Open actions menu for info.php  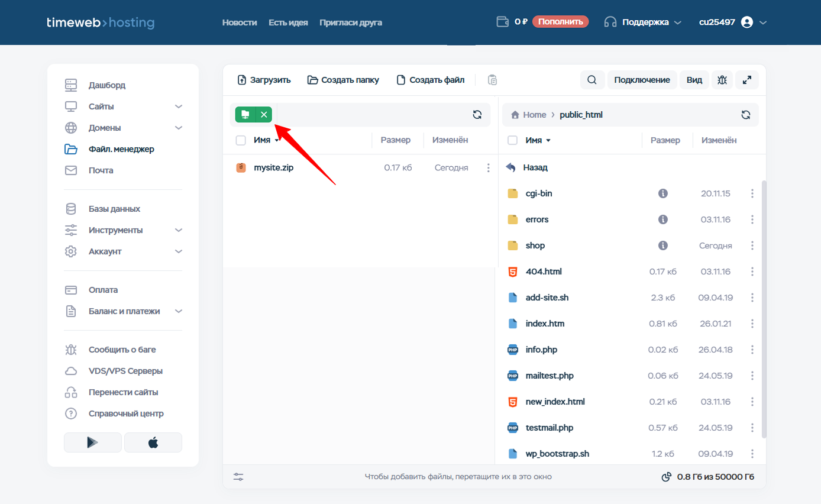point(752,350)
